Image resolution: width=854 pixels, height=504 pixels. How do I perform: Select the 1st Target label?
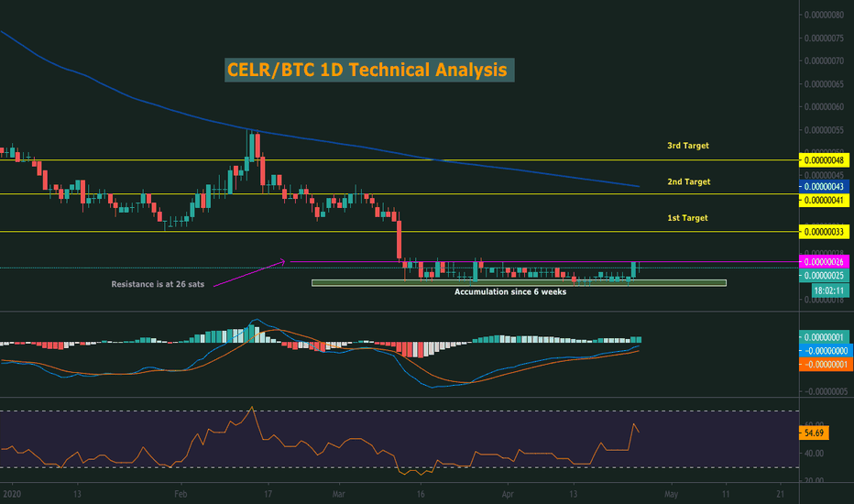(x=687, y=217)
